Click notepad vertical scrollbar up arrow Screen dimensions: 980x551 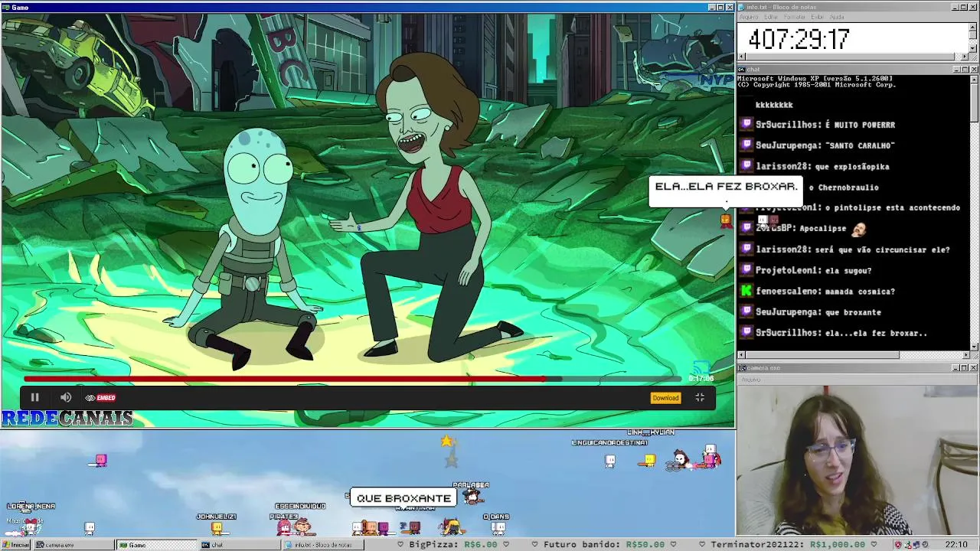click(973, 27)
